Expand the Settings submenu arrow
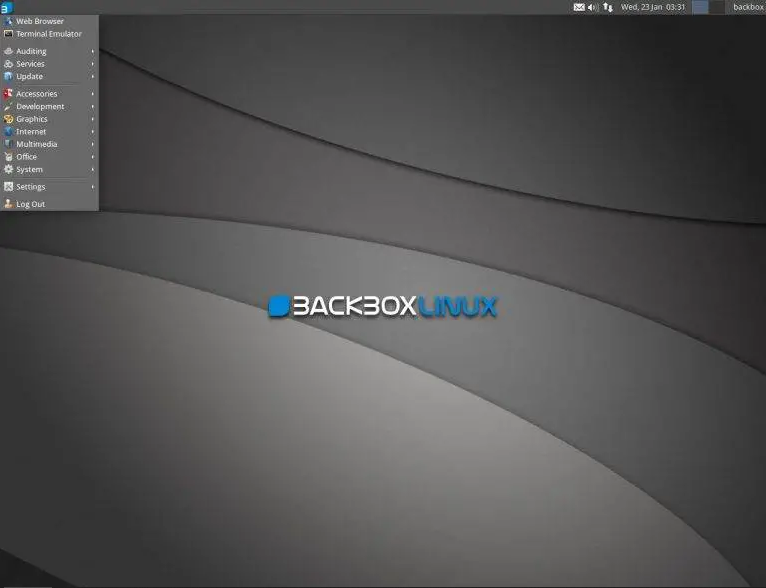The height and width of the screenshot is (588, 766). tap(92, 187)
